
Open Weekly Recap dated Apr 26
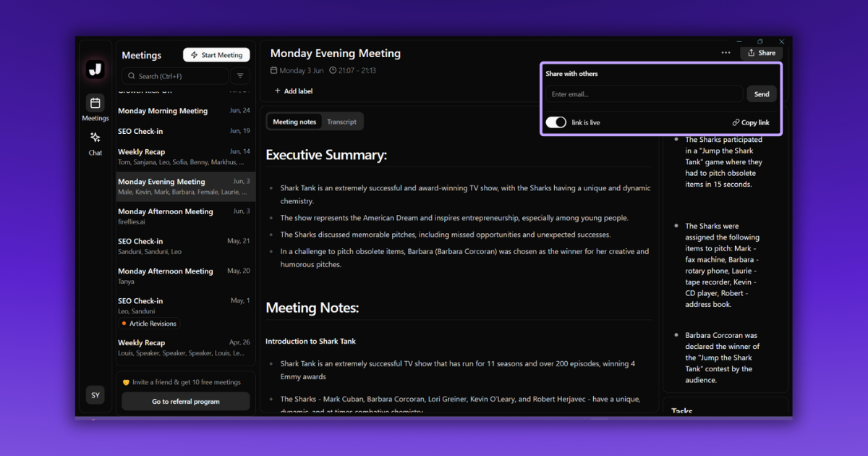[185, 347]
